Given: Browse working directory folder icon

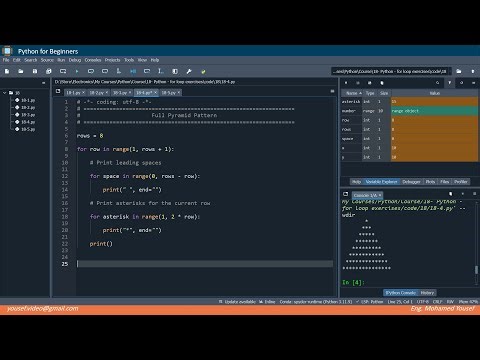Looking at the screenshot, I should point(459,71).
